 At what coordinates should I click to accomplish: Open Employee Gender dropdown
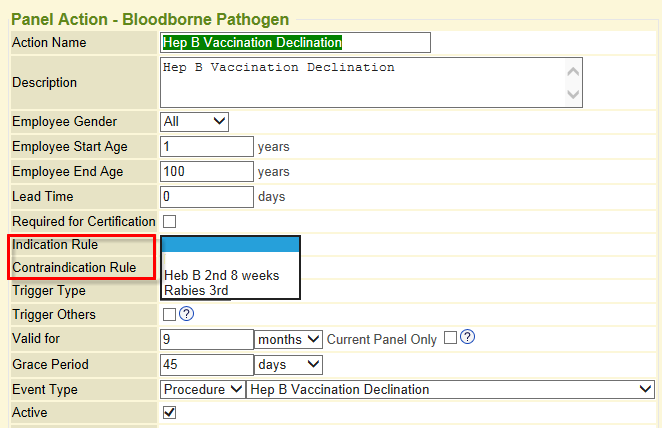point(194,122)
